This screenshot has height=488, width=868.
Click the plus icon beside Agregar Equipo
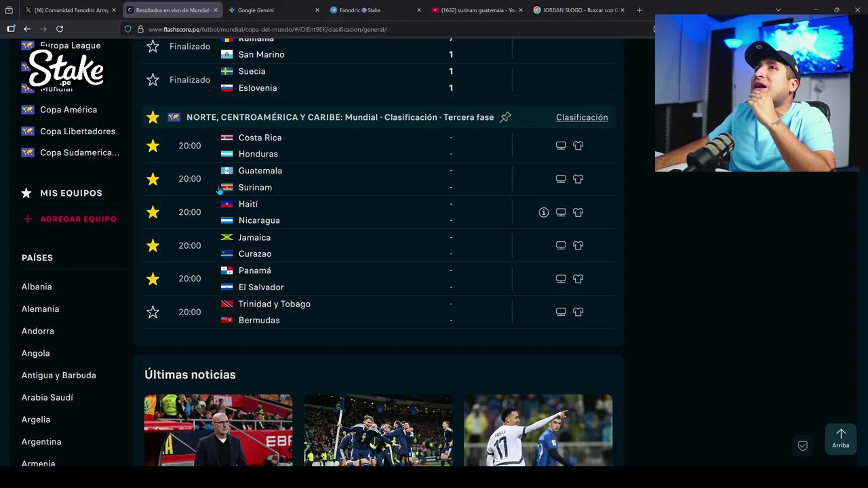[x=27, y=219]
